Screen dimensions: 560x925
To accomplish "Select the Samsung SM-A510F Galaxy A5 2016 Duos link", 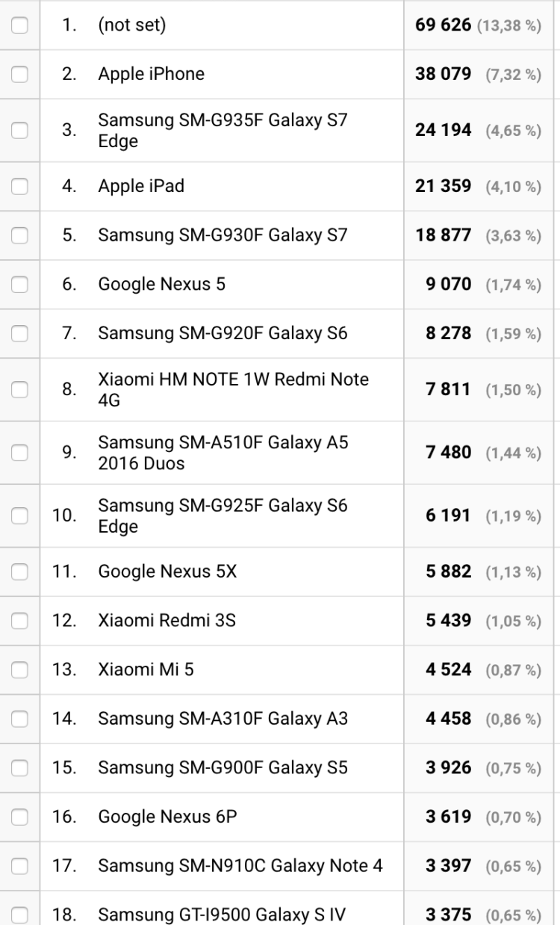I will (x=223, y=453).
